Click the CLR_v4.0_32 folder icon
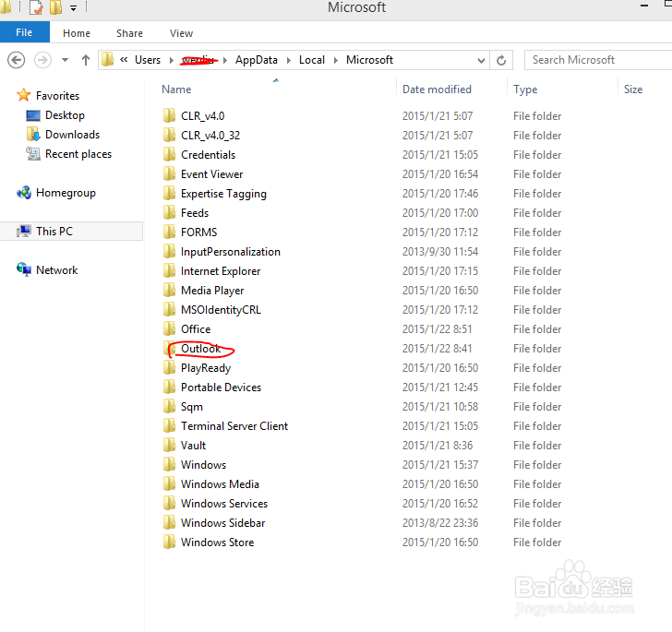The height and width of the screenshot is (632, 672). pyautogui.click(x=169, y=136)
